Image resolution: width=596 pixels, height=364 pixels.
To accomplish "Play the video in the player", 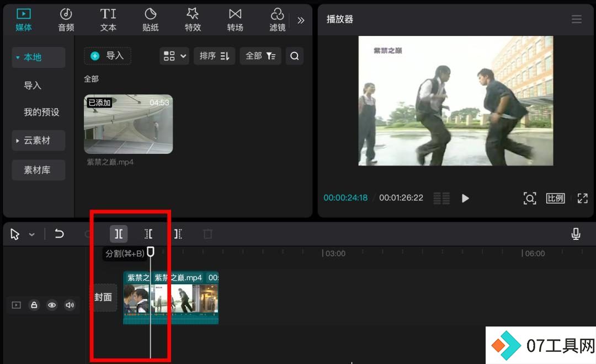I will tap(465, 199).
